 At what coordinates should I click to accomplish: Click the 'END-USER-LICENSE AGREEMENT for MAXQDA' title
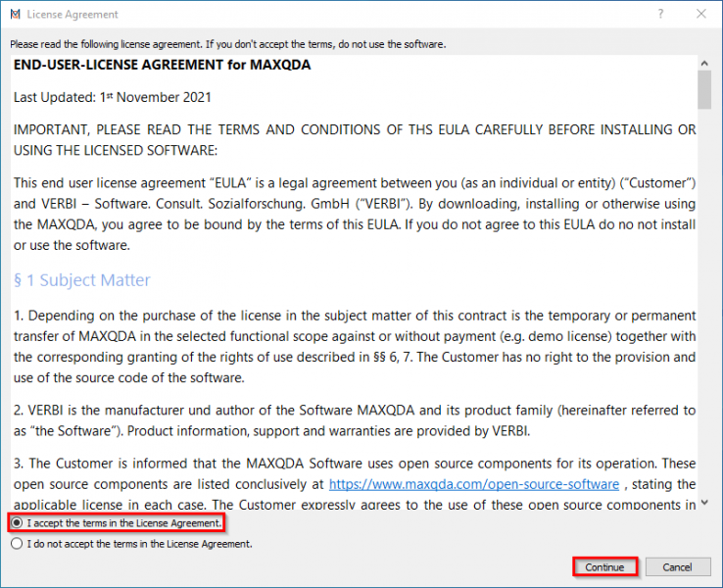click(163, 65)
